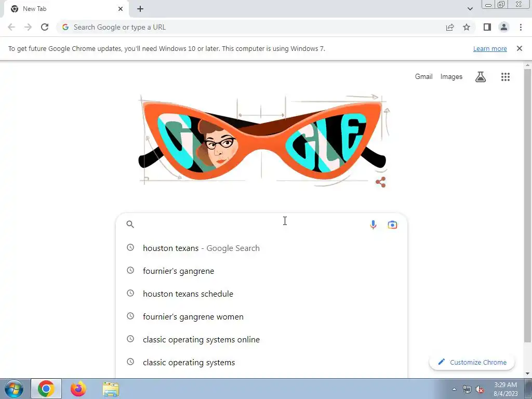Open the Windows Start menu
The width and height of the screenshot is (532, 399).
pyautogui.click(x=14, y=389)
